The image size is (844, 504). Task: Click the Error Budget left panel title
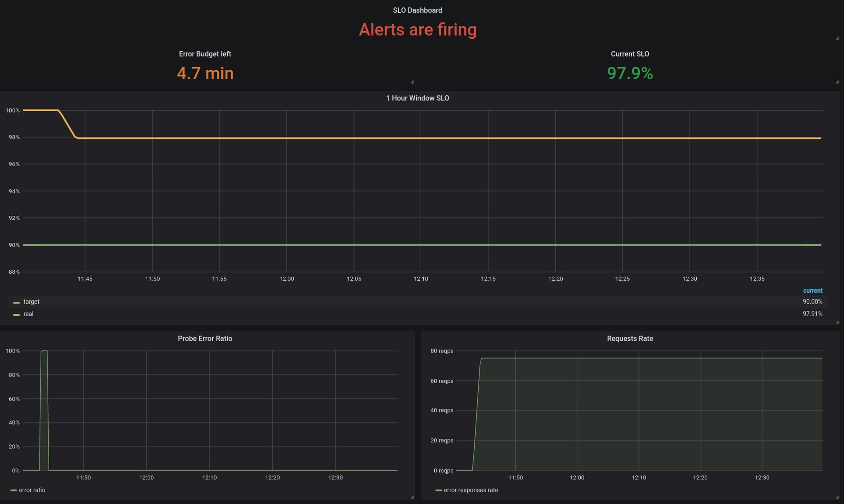pyautogui.click(x=205, y=54)
